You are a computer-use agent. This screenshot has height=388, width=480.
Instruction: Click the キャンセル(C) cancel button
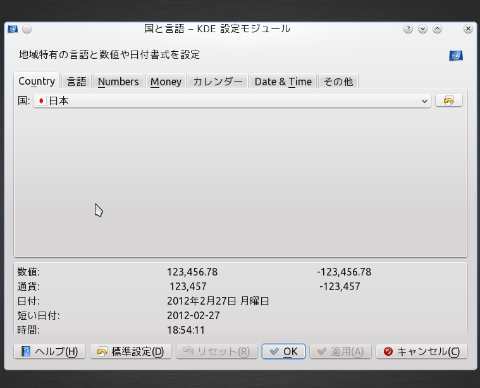[x=422, y=351]
